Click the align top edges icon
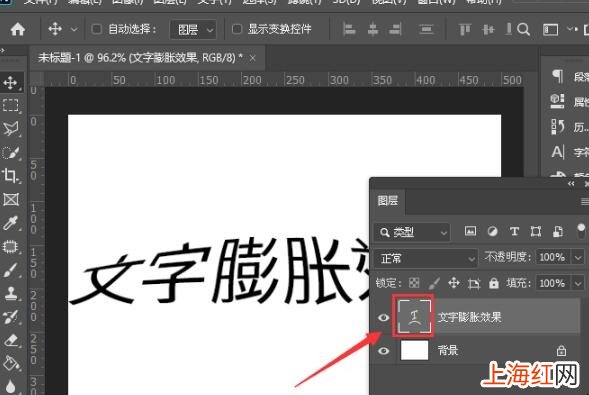This screenshot has width=589, height=395. (x=465, y=29)
